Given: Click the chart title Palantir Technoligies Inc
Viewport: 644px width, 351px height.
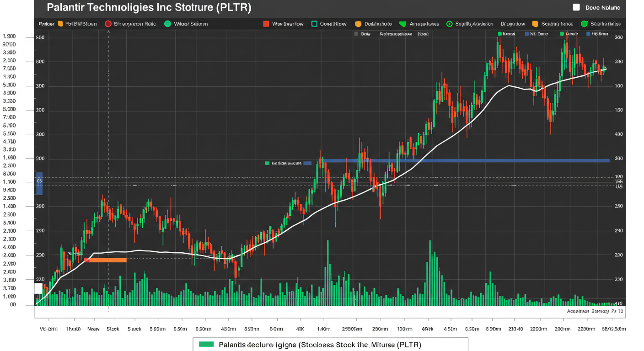Looking at the screenshot, I should [x=149, y=8].
